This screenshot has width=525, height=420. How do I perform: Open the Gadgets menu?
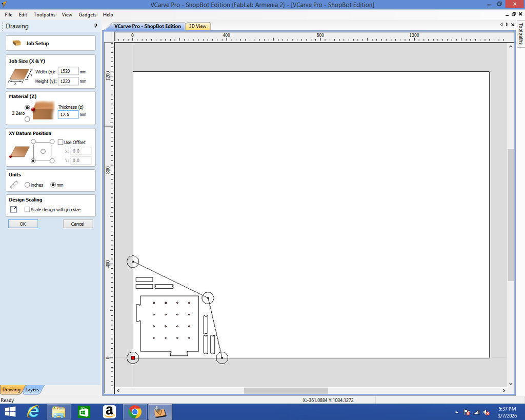click(x=87, y=15)
